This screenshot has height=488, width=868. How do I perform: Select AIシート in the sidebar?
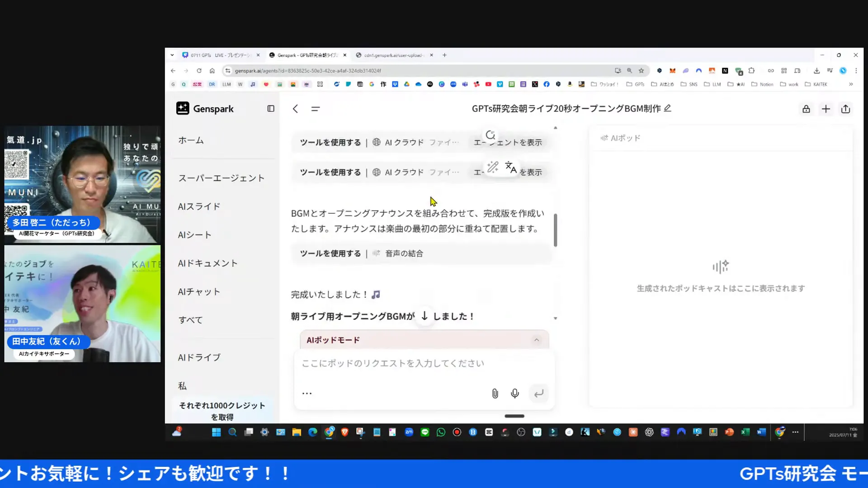pos(195,235)
